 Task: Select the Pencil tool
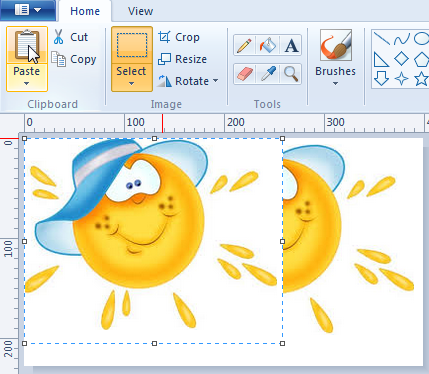(244, 45)
